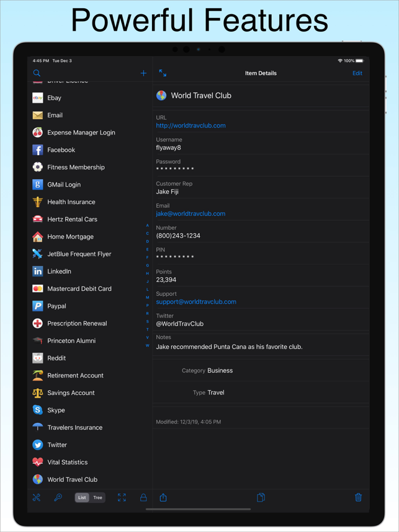Reveal the masked Password field
The height and width of the screenshot is (532, 399).
(x=175, y=169)
